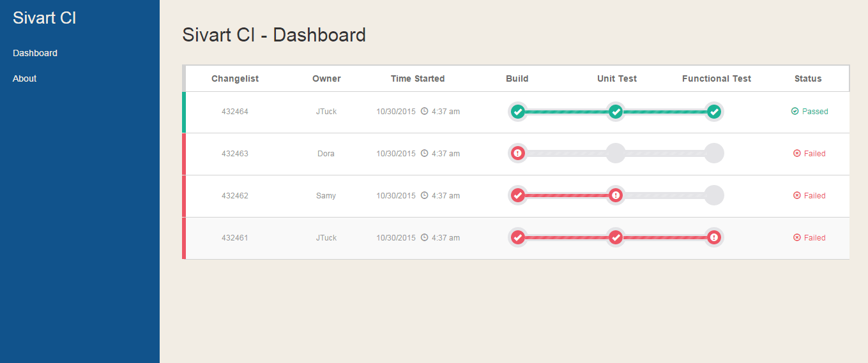This screenshot has width=868, height=363.
Task: Click the Time Started column header
Action: (418, 78)
